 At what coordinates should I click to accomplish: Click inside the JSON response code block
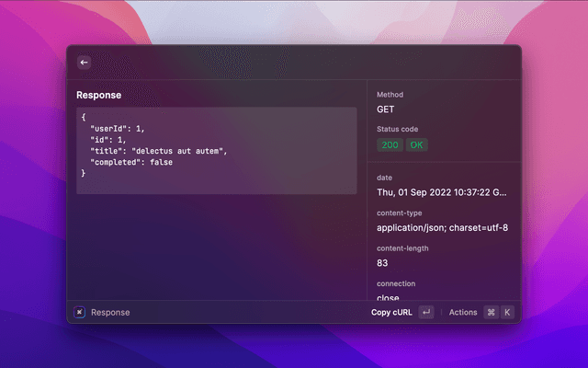pos(216,150)
